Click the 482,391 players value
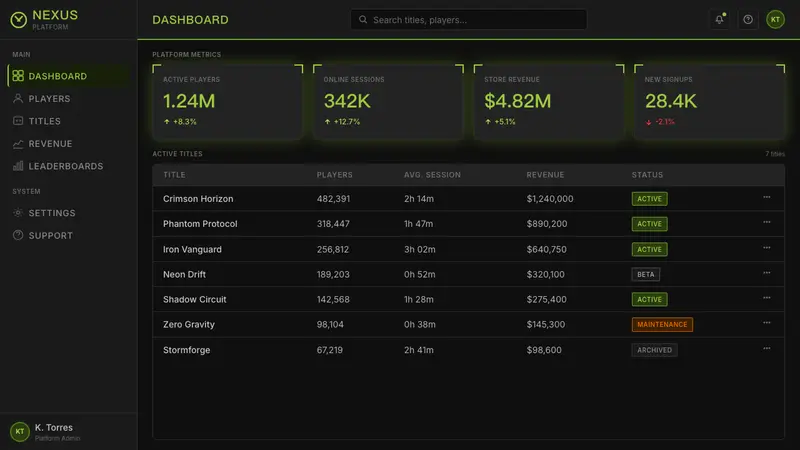800x450 pixels. 333,199
